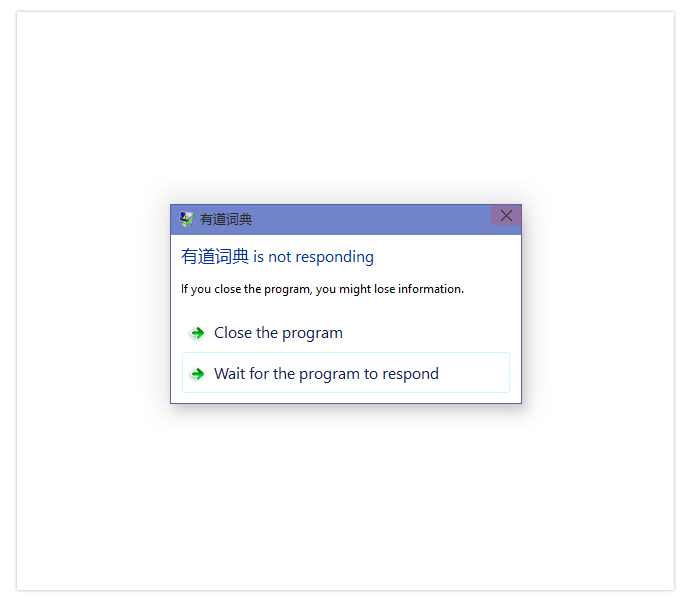Click the 有道词典 title bar caption
Image resolution: width=693 pixels, height=614 pixels.
226,219
